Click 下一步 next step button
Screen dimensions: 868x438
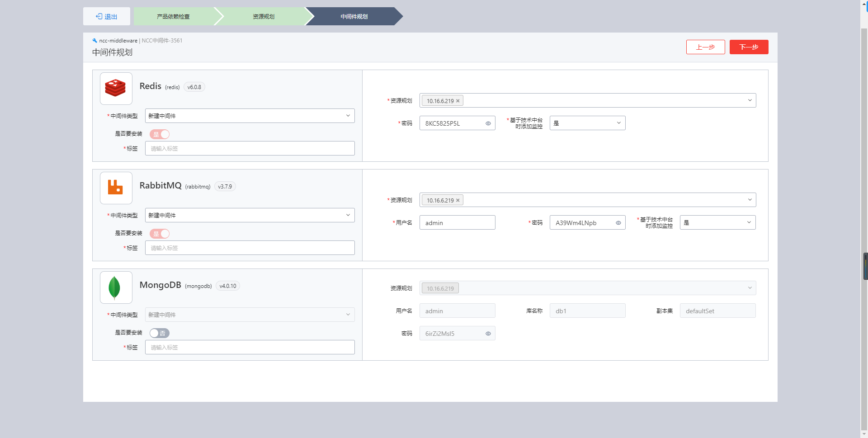click(x=749, y=47)
